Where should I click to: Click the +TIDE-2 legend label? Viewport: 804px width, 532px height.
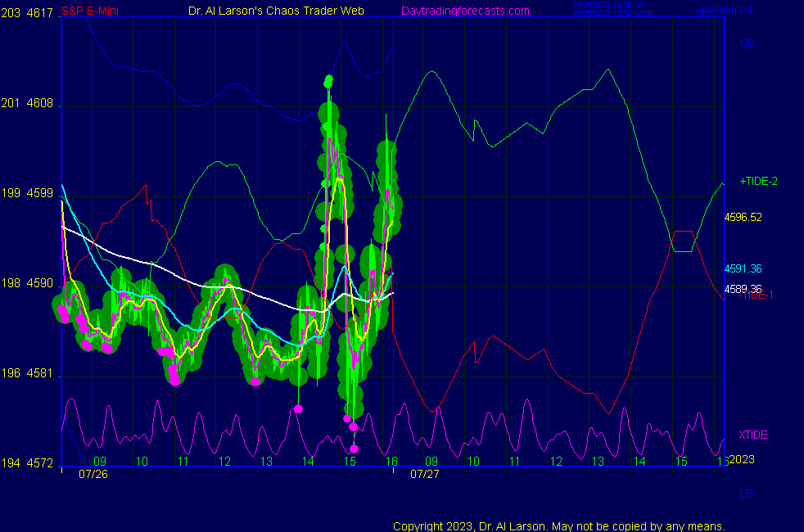tap(758, 181)
